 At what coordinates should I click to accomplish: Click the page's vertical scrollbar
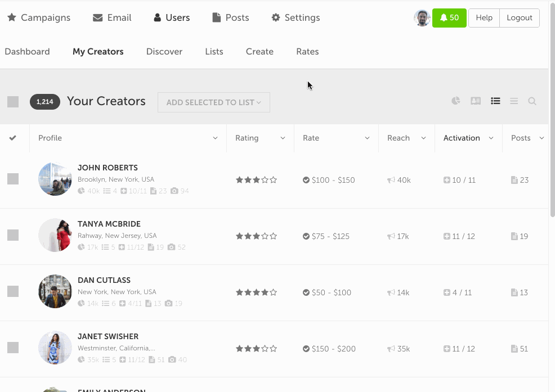click(552, 112)
